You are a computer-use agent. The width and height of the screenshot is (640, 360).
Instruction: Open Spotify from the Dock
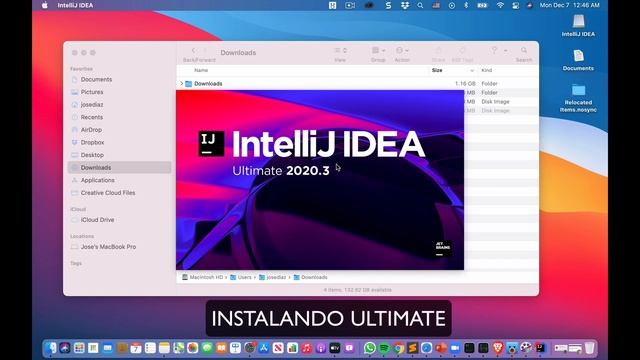[384, 348]
